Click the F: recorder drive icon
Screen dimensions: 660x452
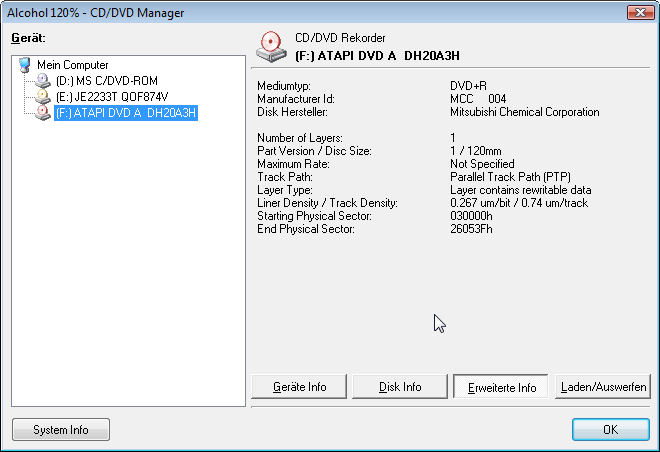tap(43, 113)
